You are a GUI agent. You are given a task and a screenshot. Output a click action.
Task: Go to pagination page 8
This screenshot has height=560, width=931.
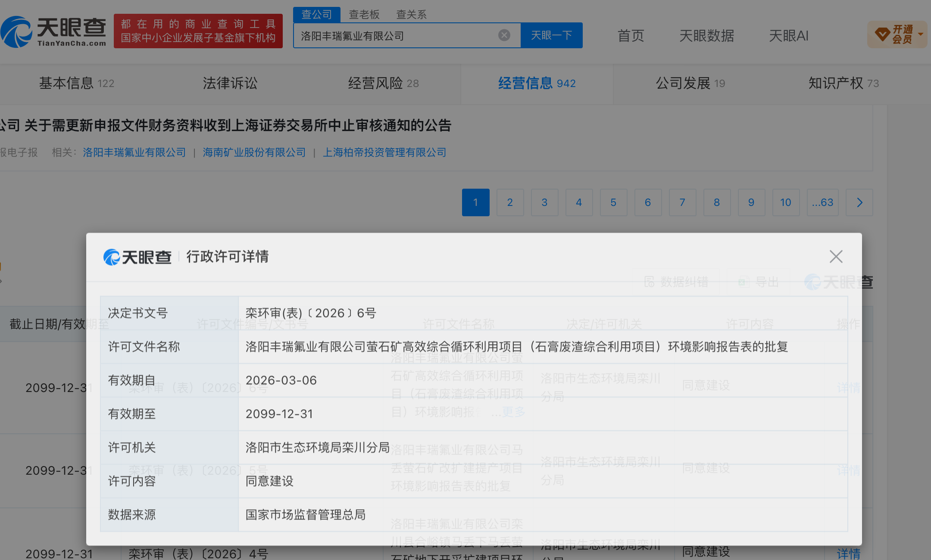pyautogui.click(x=717, y=202)
